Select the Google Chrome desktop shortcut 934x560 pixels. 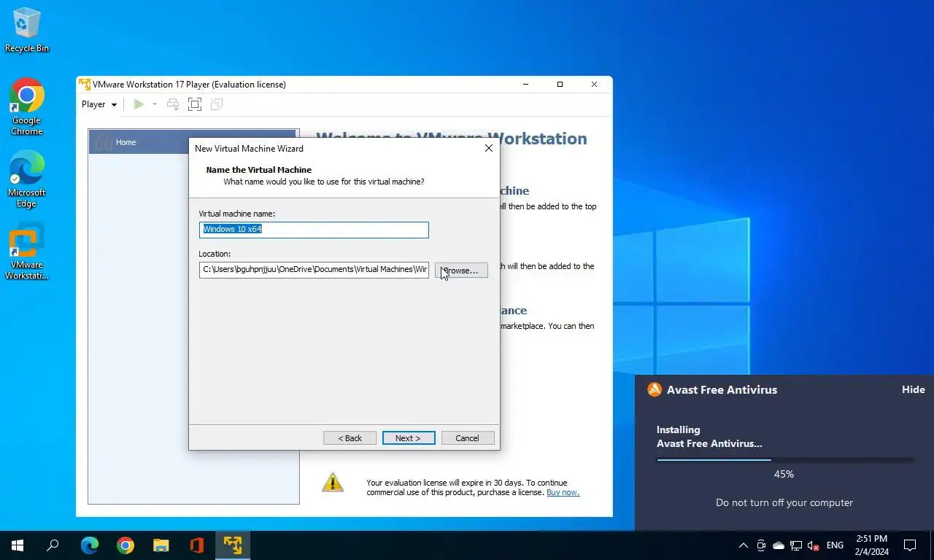tap(27, 106)
